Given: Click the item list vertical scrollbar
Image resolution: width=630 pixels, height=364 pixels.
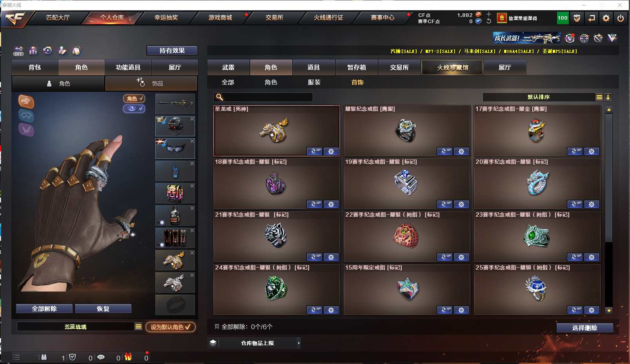Looking at the screenshot, I should point(609,210).
